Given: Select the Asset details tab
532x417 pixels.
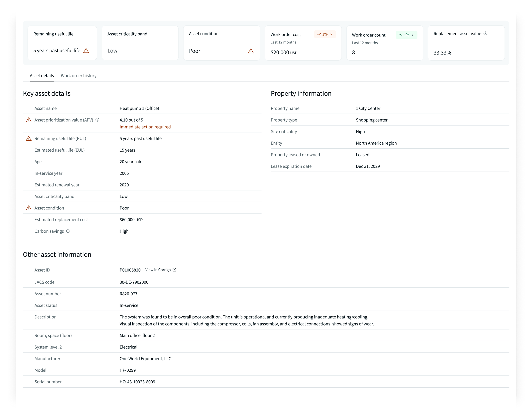Looking at the screenshot, I should 42,76.
